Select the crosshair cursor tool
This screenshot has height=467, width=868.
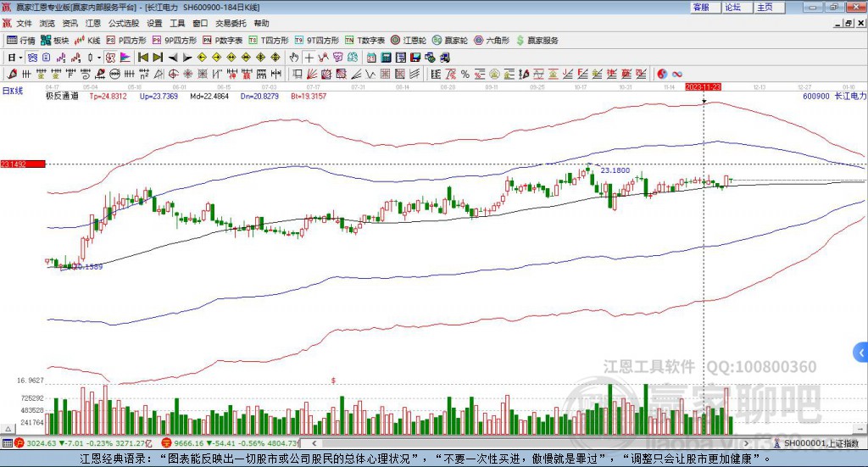click(x=309, y=58)
